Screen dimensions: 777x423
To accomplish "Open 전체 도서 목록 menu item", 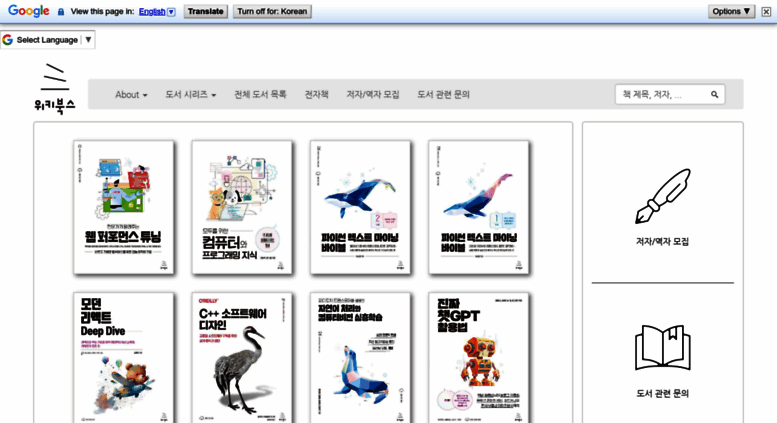I will 260,94.
